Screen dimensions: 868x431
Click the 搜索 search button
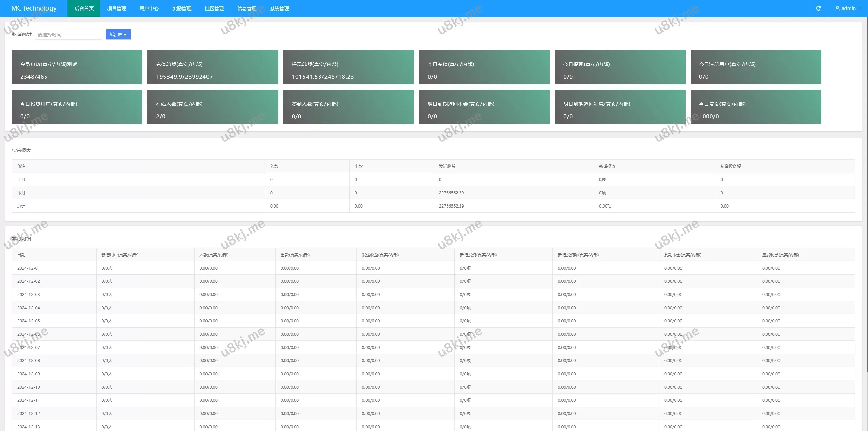(118, 34)
